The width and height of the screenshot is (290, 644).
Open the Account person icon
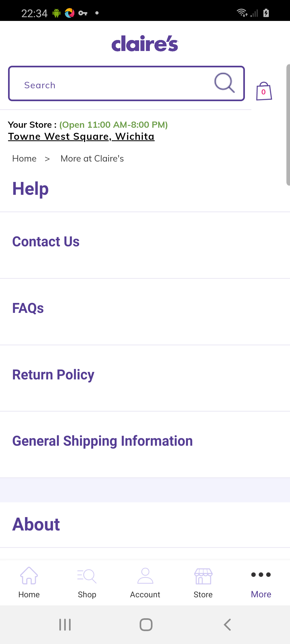pos(145,576)
